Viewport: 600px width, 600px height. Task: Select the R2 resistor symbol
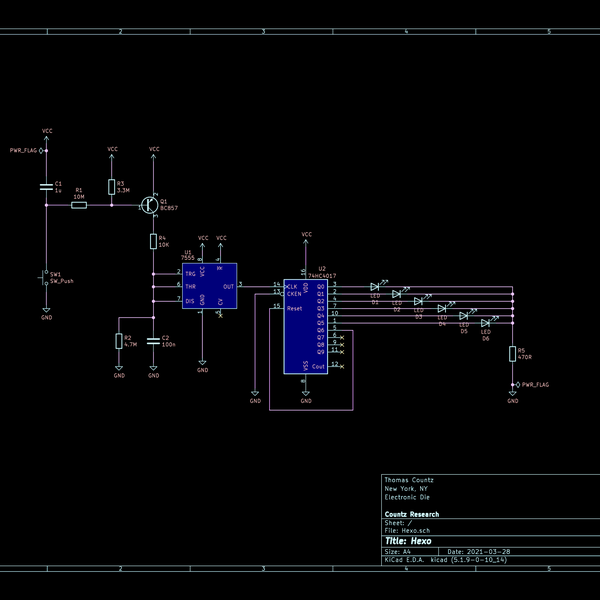click(119, 341)
